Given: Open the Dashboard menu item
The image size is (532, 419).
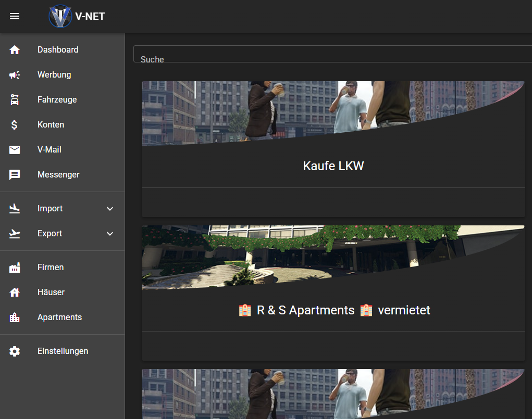Looking at the screenshot, I should 63,50.
